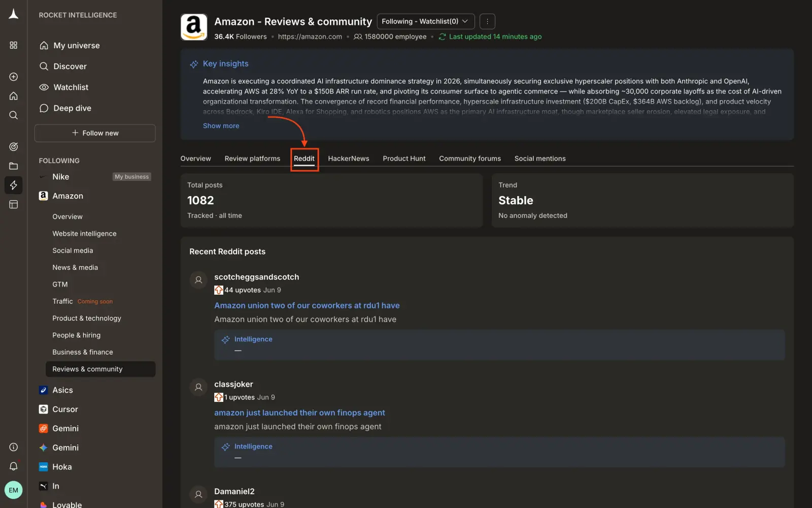Open the three-dot more options button

pyautogui.click(x=487, y=21)
